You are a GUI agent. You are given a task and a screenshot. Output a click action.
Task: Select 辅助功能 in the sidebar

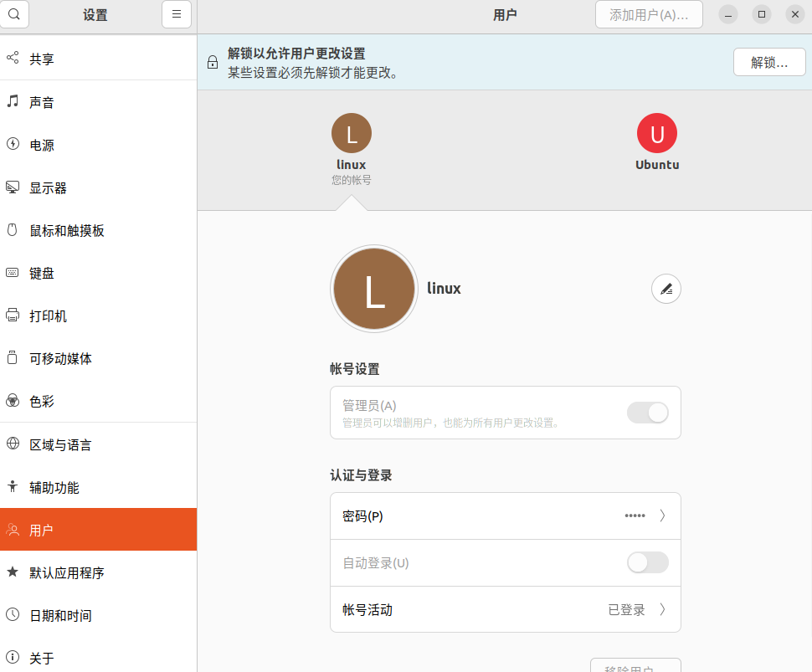[x=99, y=487]
